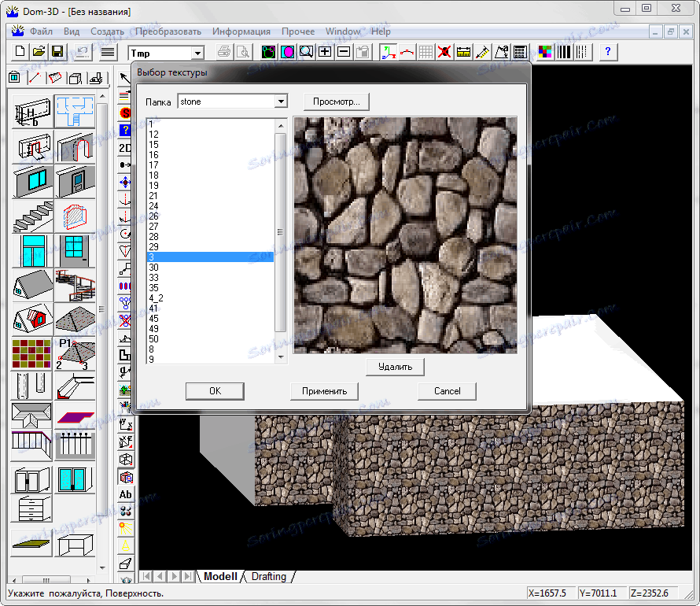The width and height of the screenshot is (700, 606).
Task: Open the Вид menu
Action: point(72,31)
